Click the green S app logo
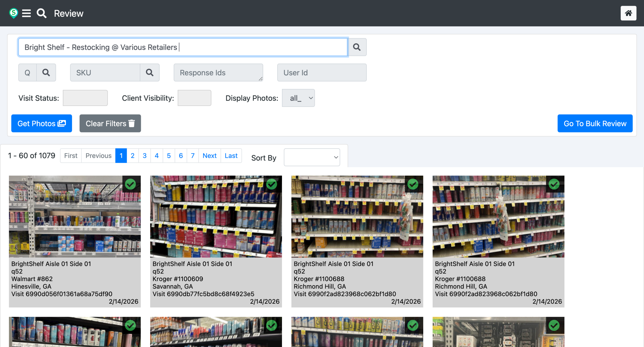 pos(14,13)
